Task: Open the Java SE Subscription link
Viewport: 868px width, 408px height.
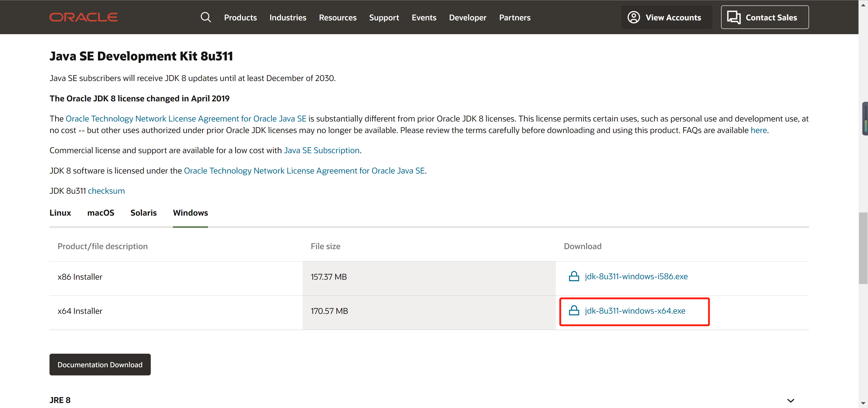Action: point(321,150)
